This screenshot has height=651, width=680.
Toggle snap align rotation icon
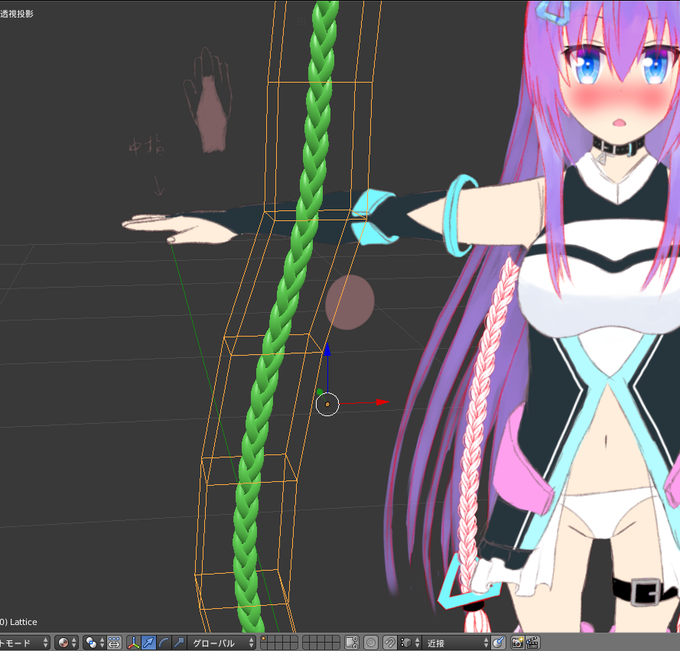point(499,642)
